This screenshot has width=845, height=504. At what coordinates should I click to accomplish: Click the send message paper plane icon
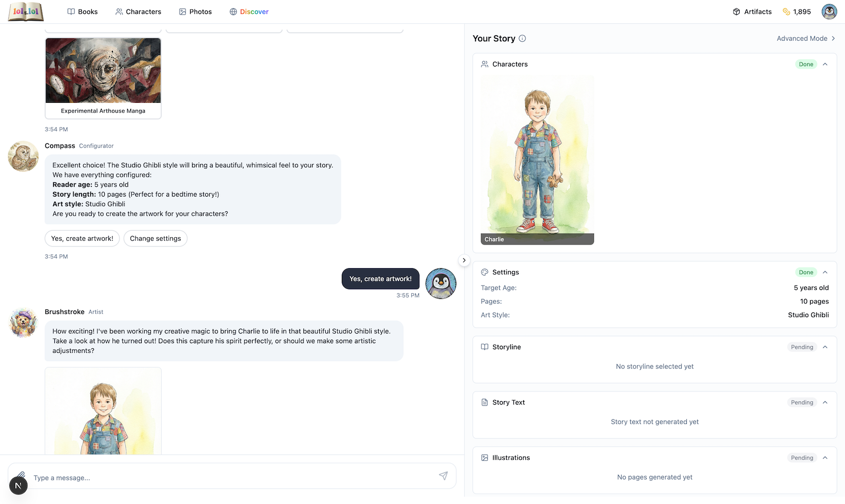pyautogui.click(x=444, y=476)
